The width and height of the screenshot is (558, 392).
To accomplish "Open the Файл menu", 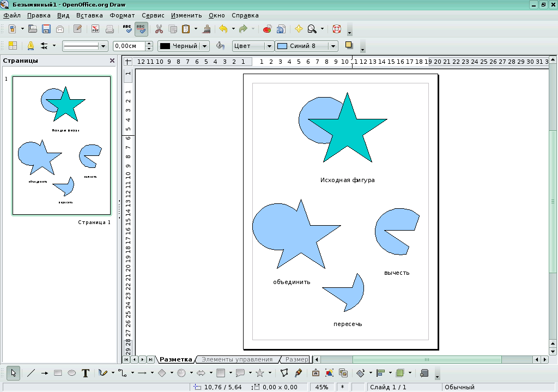I will [x=12, y=15].
